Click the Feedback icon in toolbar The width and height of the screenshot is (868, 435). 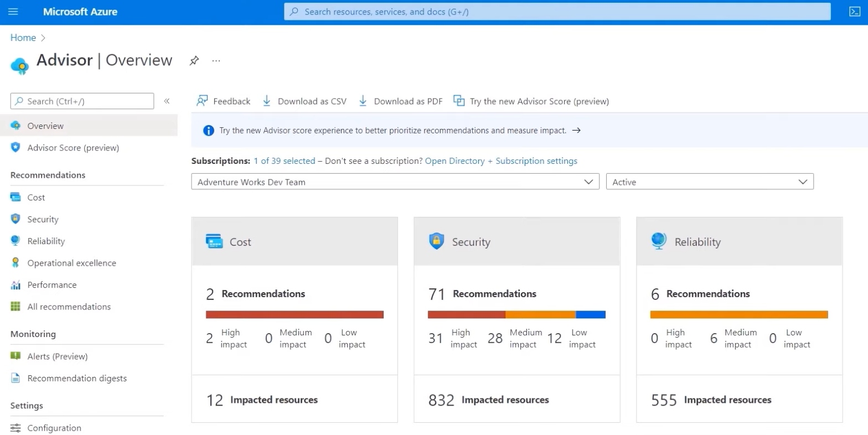[203, 101]
